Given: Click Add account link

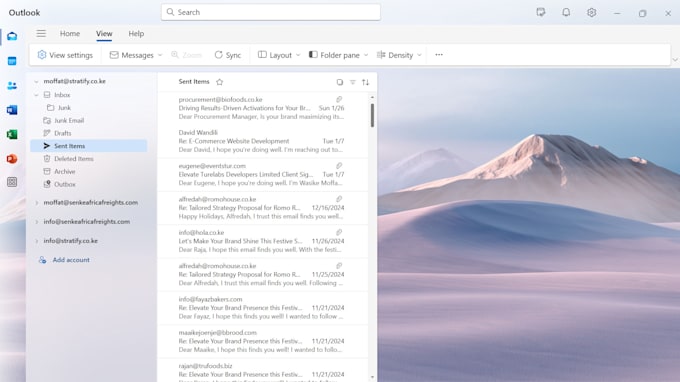Looking at the screenshot, I should point(64,260).
